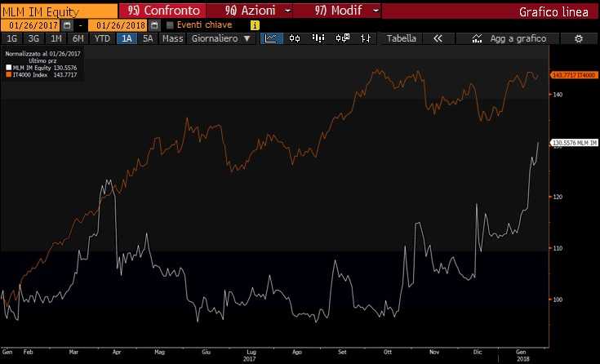Viewport: 600px width, 364px height.
Task: Click the 120 y-axis label
Action: click(x=558, y=197)
